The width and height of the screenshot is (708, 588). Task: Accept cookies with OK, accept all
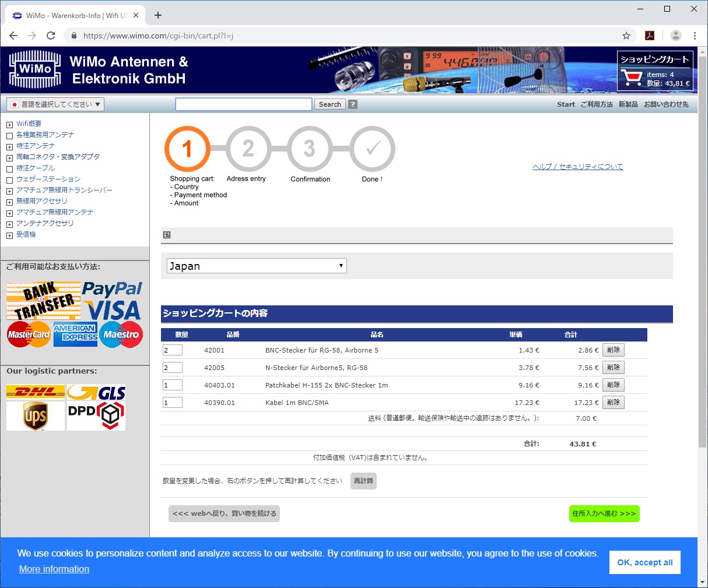point(645,562)
